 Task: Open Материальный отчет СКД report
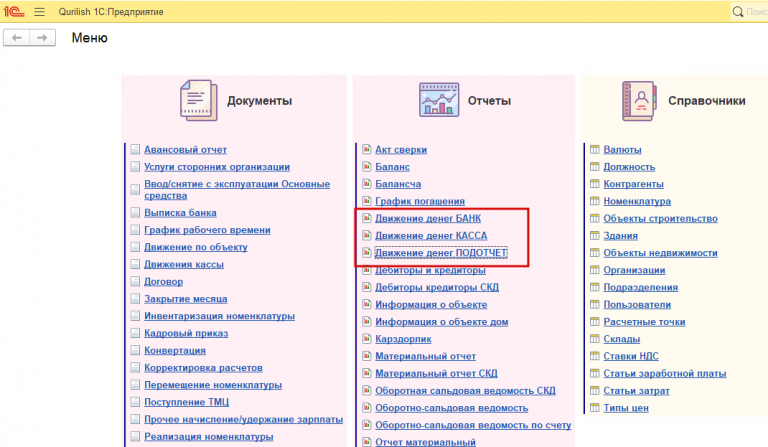(436, 374)
